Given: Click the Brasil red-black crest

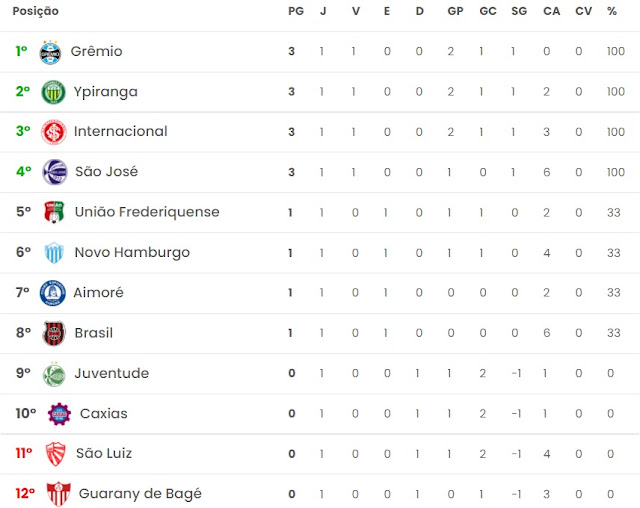Looking at the screenshot, I should coord(54,333).
